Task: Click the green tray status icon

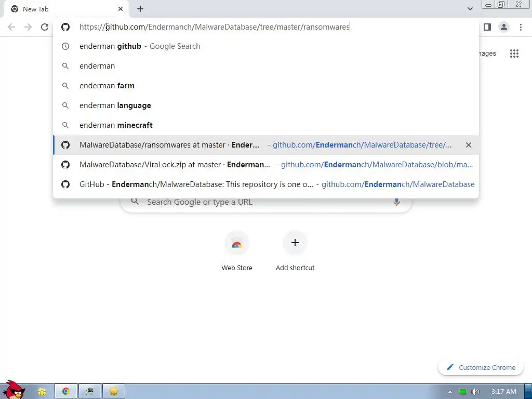Action: coord(463,392)
